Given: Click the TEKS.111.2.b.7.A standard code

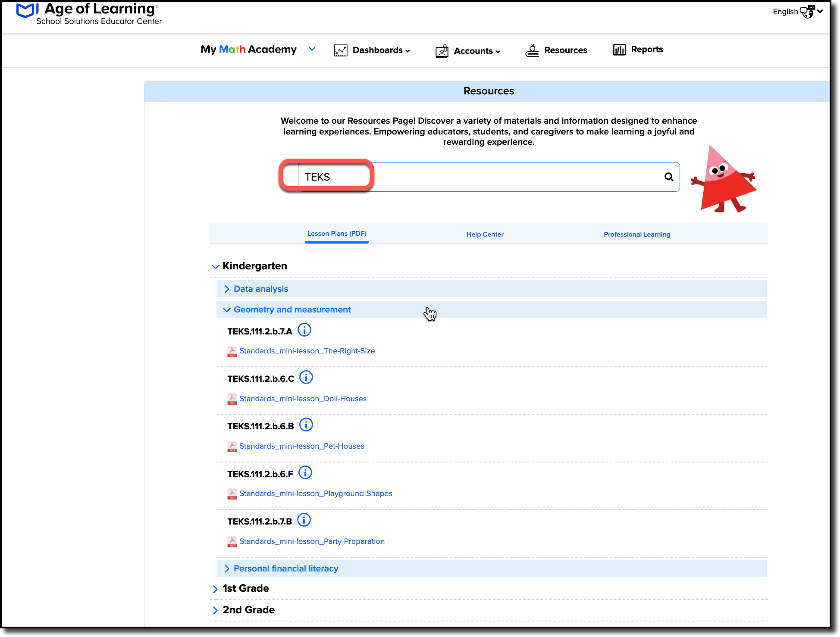Looking at the screenshot, I should pos(260,331).
